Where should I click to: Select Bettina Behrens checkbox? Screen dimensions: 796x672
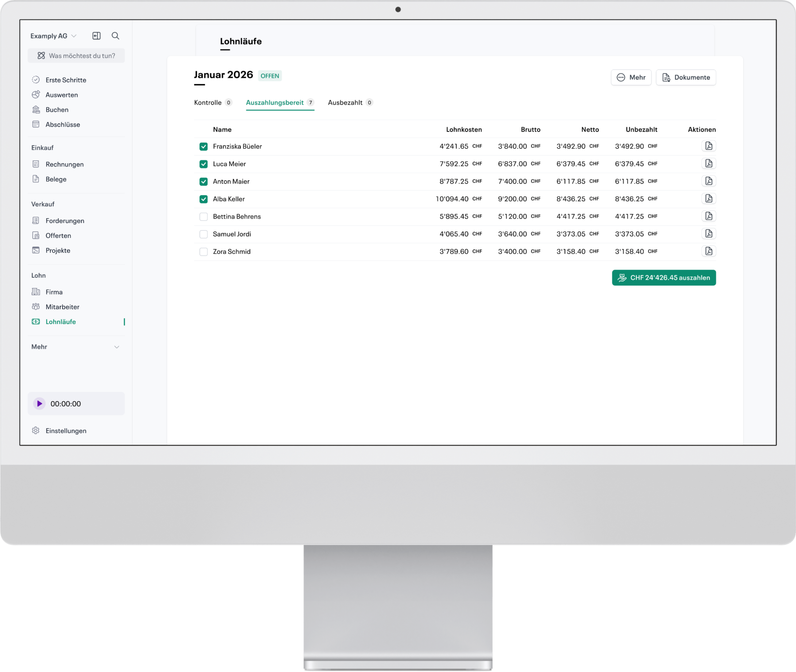204,217
